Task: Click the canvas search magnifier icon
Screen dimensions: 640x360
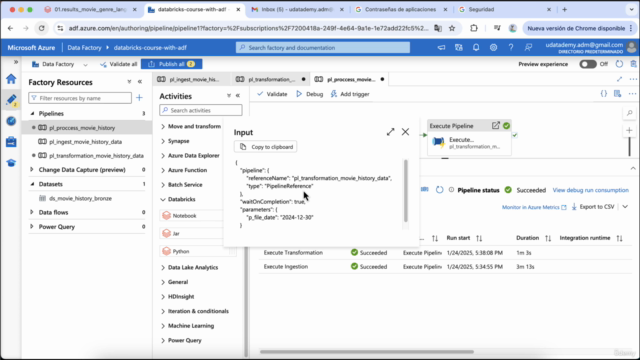Action: point(629,113)
